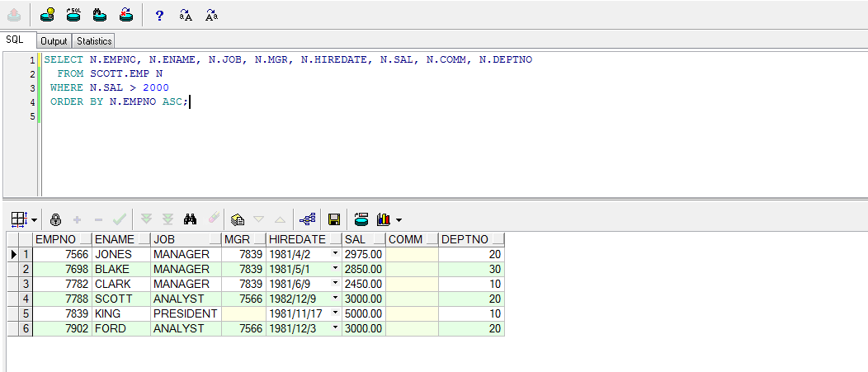The width and height of the screenshot is (868, 372).
Task: Click the COMM column sort button
Action: tap(432, 239)
